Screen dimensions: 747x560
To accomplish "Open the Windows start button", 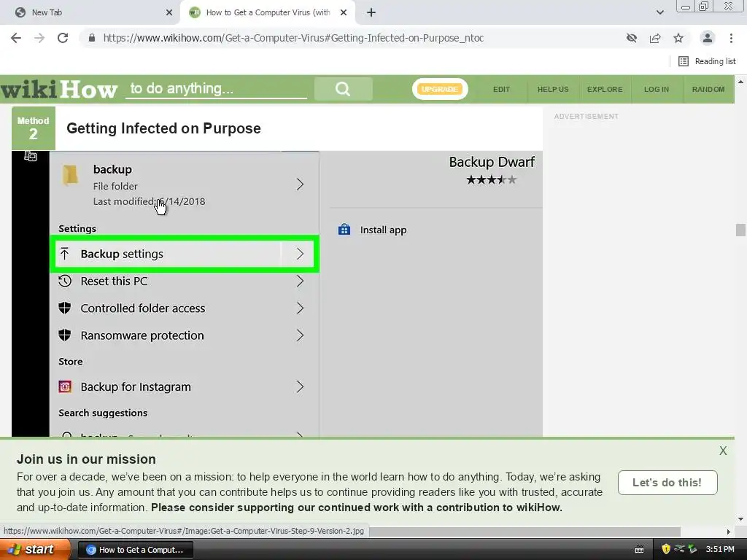I will click(x=35, y=550).
